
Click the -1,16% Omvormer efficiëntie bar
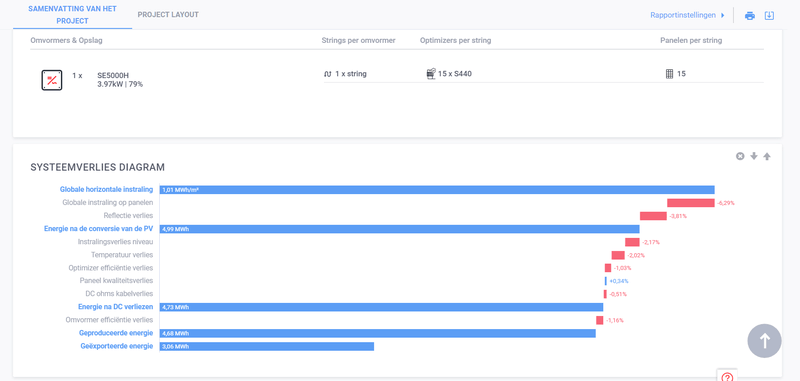[599, 320]
